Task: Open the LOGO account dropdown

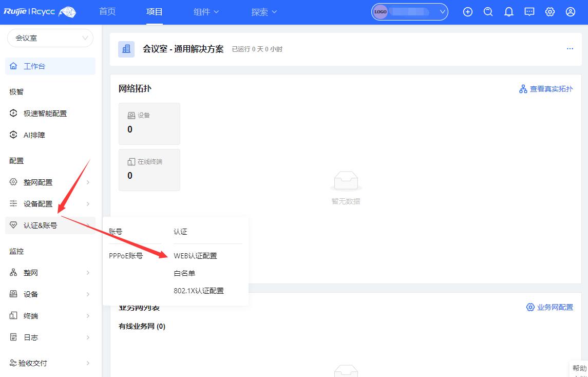Action: pos(409,12)
